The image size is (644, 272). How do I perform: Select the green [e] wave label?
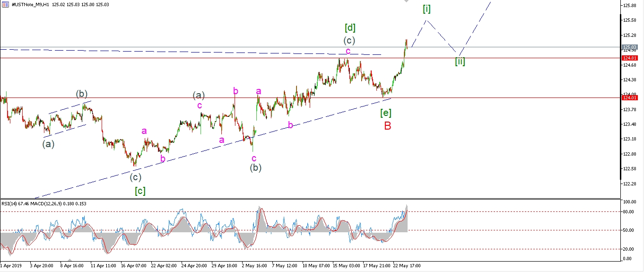(x=386, y=113)
